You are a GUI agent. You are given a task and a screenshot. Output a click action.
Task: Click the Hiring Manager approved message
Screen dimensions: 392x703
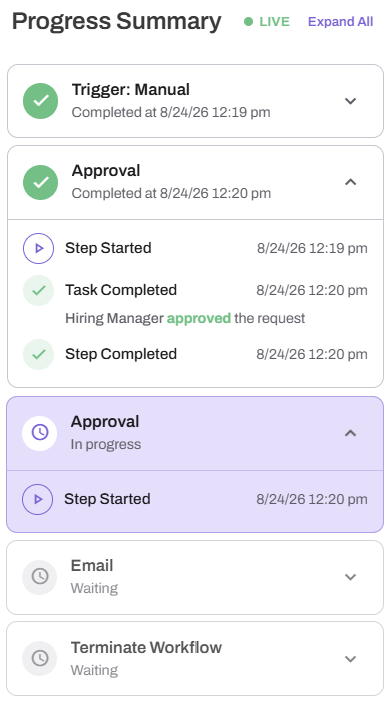tap(185, 318)
